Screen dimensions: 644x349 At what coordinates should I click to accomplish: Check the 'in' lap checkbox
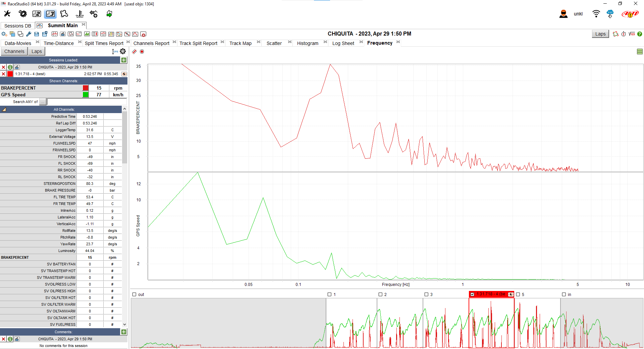564,294
